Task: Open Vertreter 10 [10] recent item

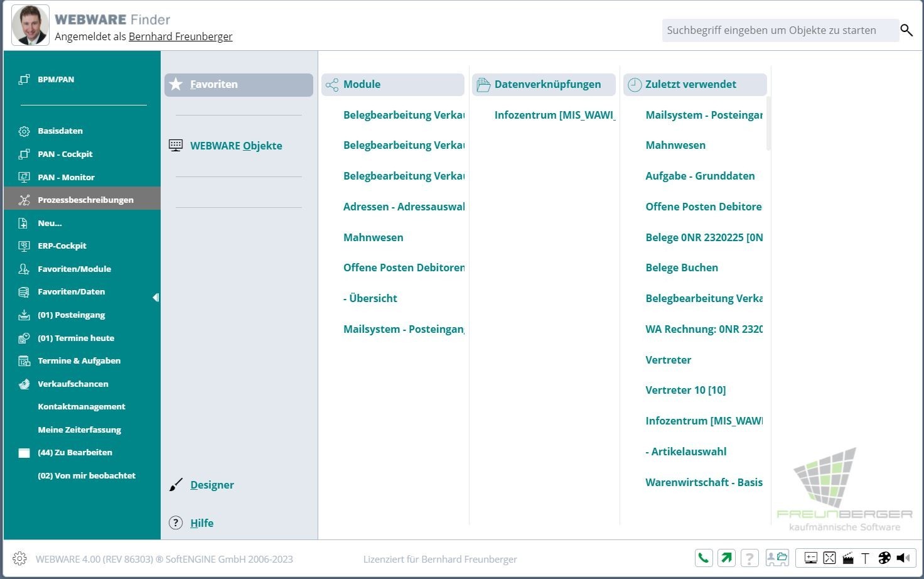Action: [x=685, y=390]
